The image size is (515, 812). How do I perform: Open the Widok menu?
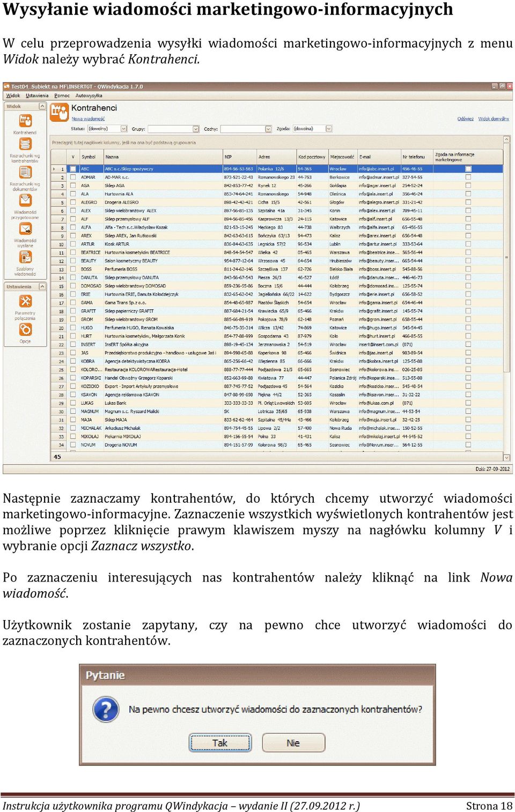coord(13,96)
